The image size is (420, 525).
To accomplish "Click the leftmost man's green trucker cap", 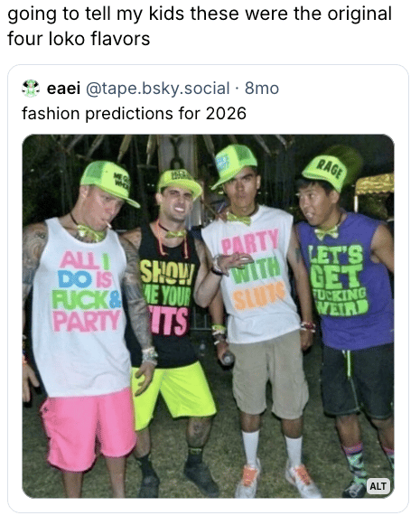I will pyautogui.click(x=108, y=182).
